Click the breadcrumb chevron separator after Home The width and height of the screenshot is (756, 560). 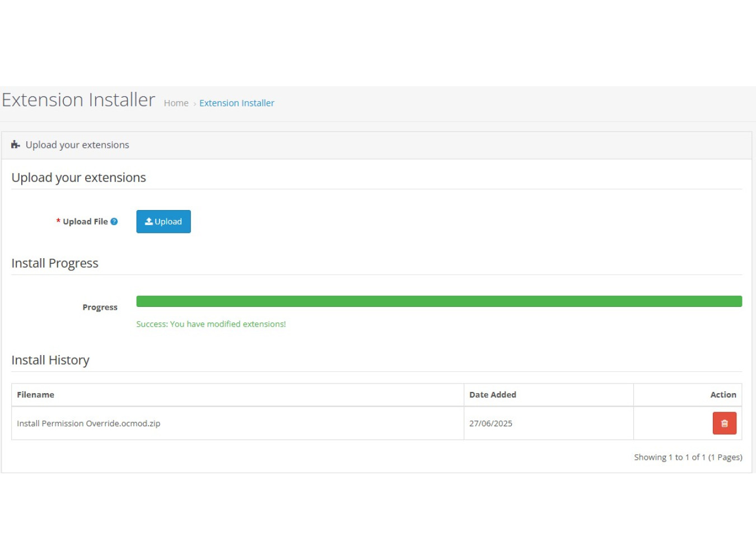[194, 104]
